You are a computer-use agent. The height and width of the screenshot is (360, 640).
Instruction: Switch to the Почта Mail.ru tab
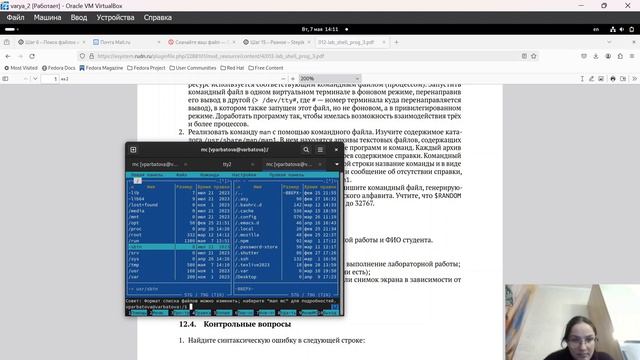pyautogui.click(x=127, y=42)
